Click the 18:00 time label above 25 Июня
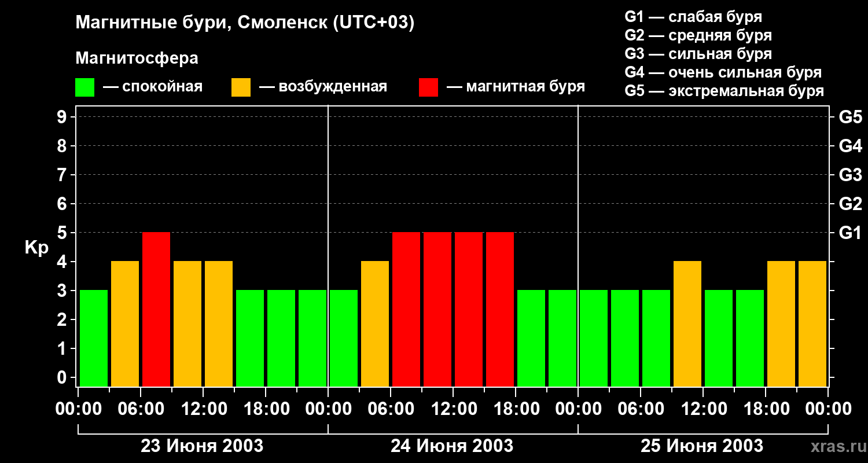The image size is (868, 463). pos(766,409)
